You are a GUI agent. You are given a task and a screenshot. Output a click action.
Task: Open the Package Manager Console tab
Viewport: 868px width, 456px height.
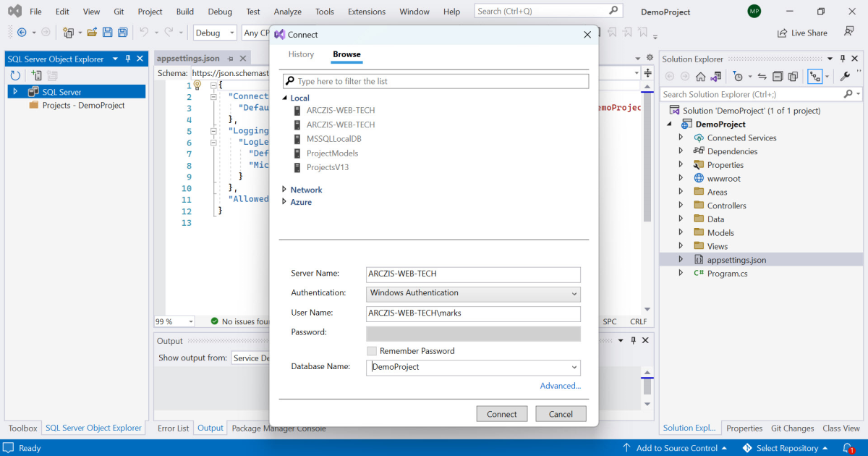(278, 428)
